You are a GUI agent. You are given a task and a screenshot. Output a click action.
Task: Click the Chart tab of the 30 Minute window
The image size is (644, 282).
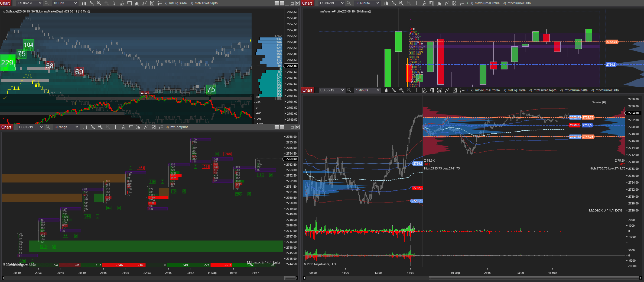(x=307, y=3)
